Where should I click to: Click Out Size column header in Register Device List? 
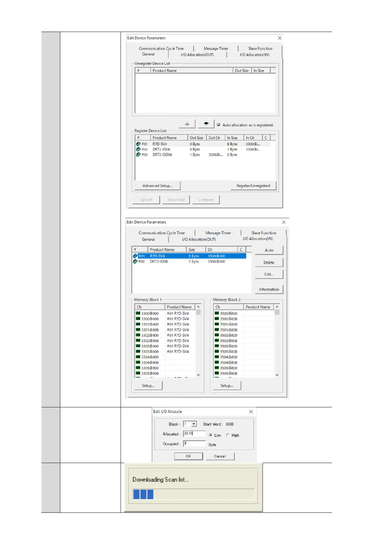[x=197, y=138]
